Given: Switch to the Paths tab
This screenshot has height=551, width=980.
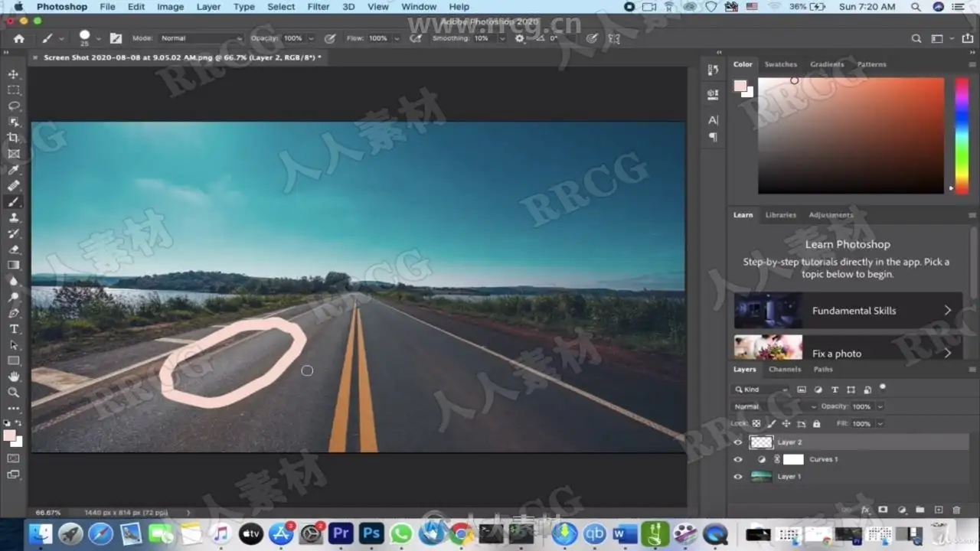Looking at the screenshot, I should pos(823,369).
